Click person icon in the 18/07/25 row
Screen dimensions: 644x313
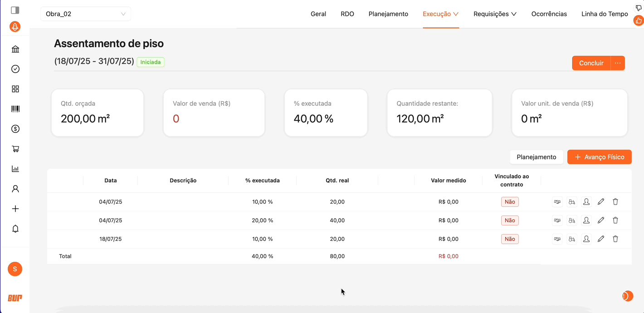[x=586, y=239]
